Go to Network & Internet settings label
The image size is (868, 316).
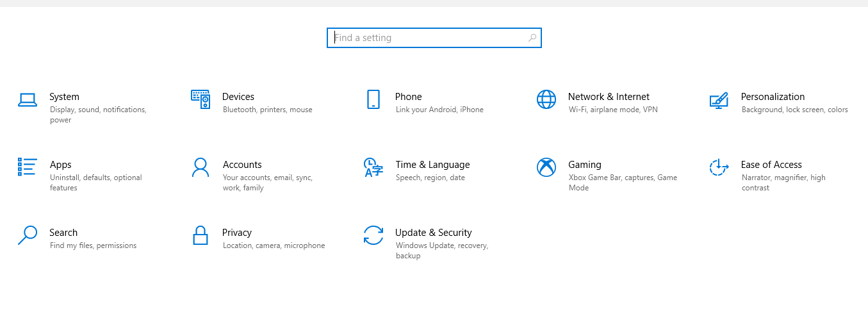pos(609,97)
